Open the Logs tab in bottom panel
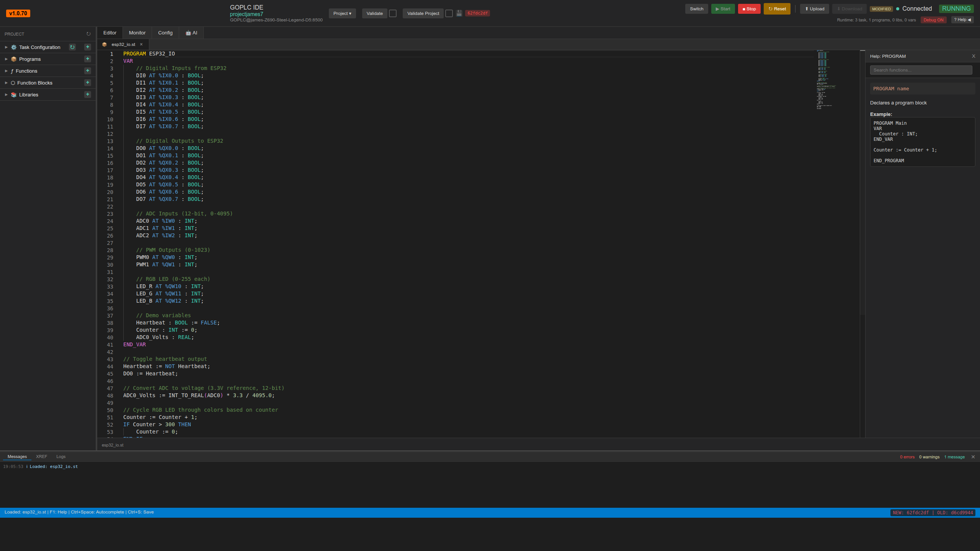Image resolution: width=980 pixels, height=551 pixels. (61, 456)
